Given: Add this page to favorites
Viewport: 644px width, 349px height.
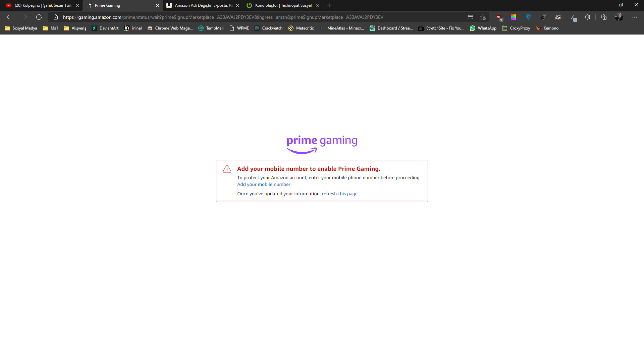Looking at the screenshot, I should click(483, 17).
